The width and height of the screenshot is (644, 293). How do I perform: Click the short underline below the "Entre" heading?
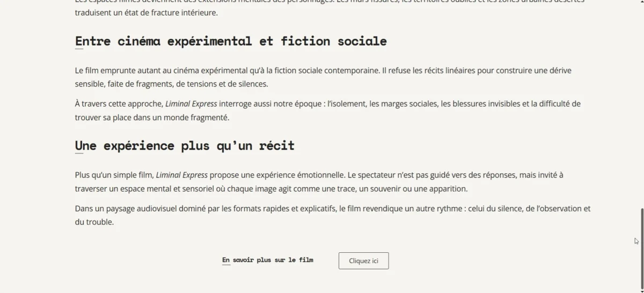point(79,49)
